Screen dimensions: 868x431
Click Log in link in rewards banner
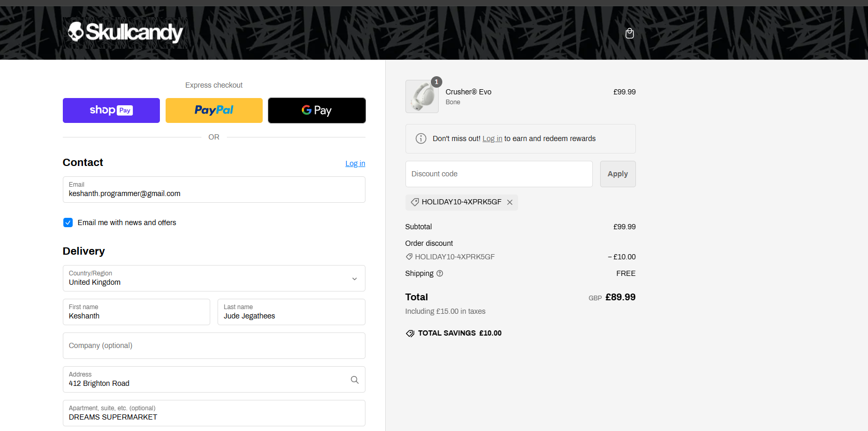pyautogui.click(x=492, y=138)
